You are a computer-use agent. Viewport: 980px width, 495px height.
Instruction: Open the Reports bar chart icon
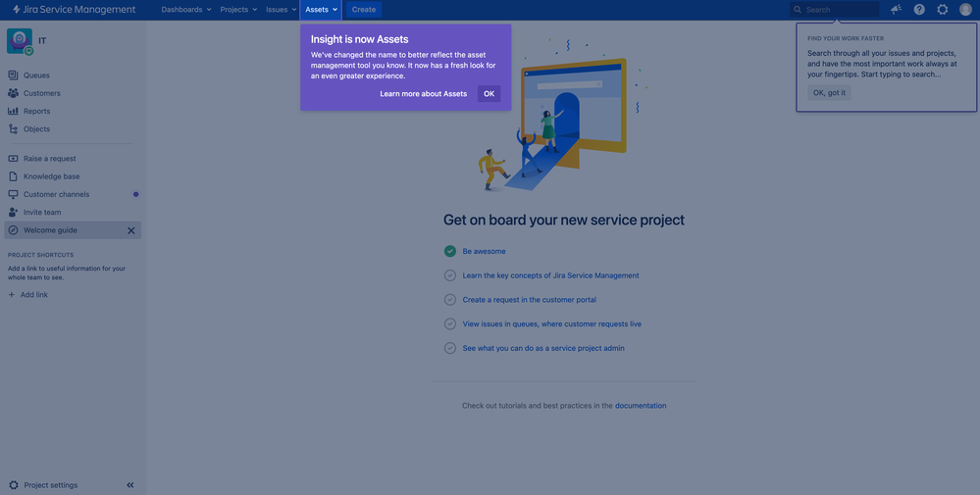[13, 111]
